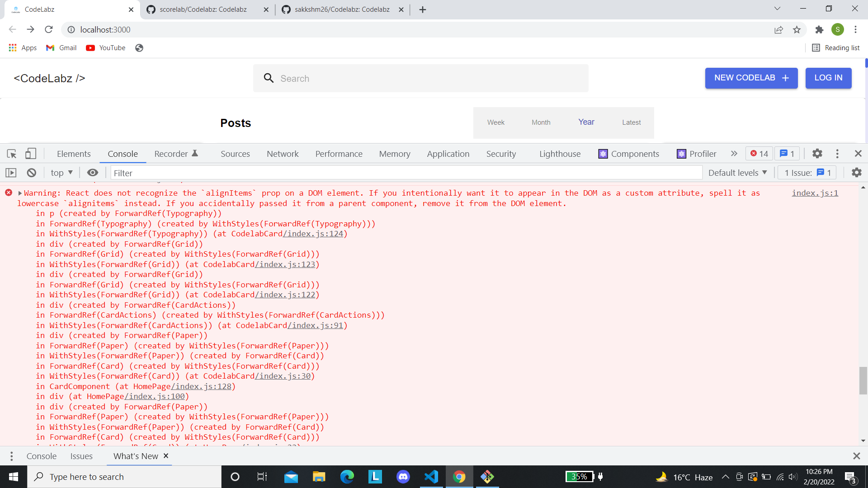
Task: Clear the console messages
Action: 31,173
